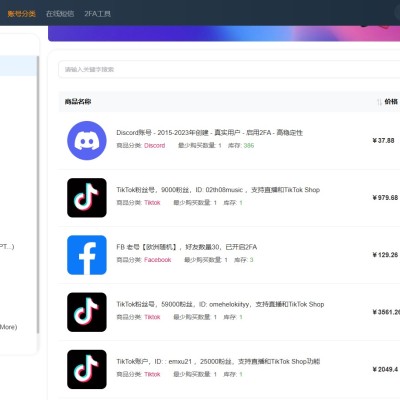
Task: Click TikTok icon for emxu21 listing
Action: point(87,369)
